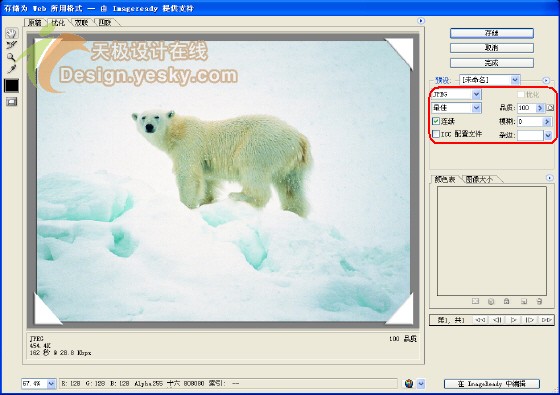The height and width of the screenshot is (395, 560).
Task: Click the polar bear preview image
Action: point(223,181)
